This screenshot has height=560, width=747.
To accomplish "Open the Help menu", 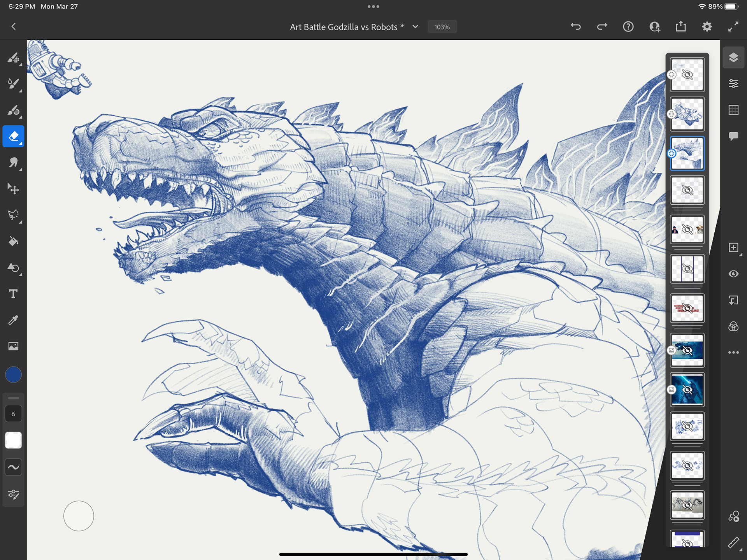I will 628,26.
